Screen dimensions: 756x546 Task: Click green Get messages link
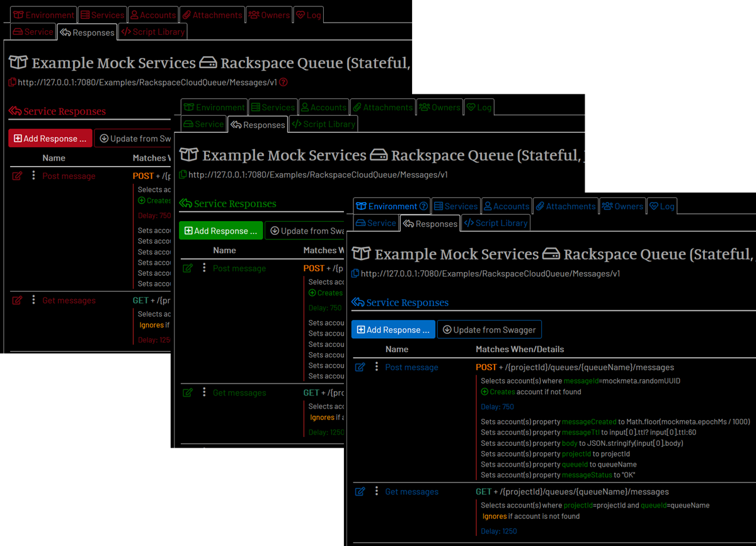[239, 393]
